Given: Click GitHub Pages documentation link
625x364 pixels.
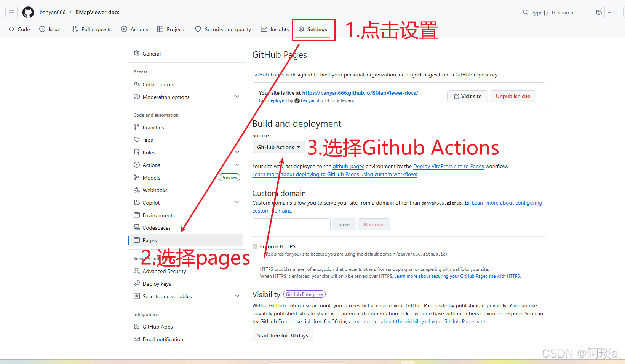Looking at the screenshot, I should point(268,75).
